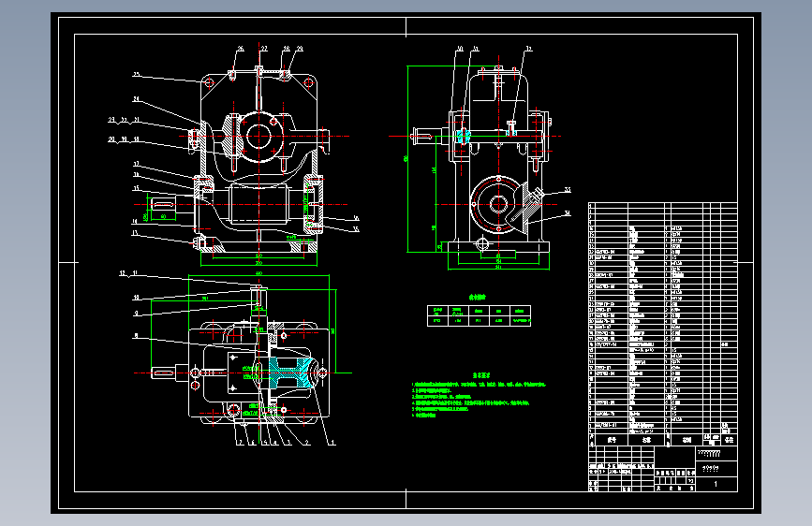
Task: Click balloon number 30 above side view
Action: [460, 50]
